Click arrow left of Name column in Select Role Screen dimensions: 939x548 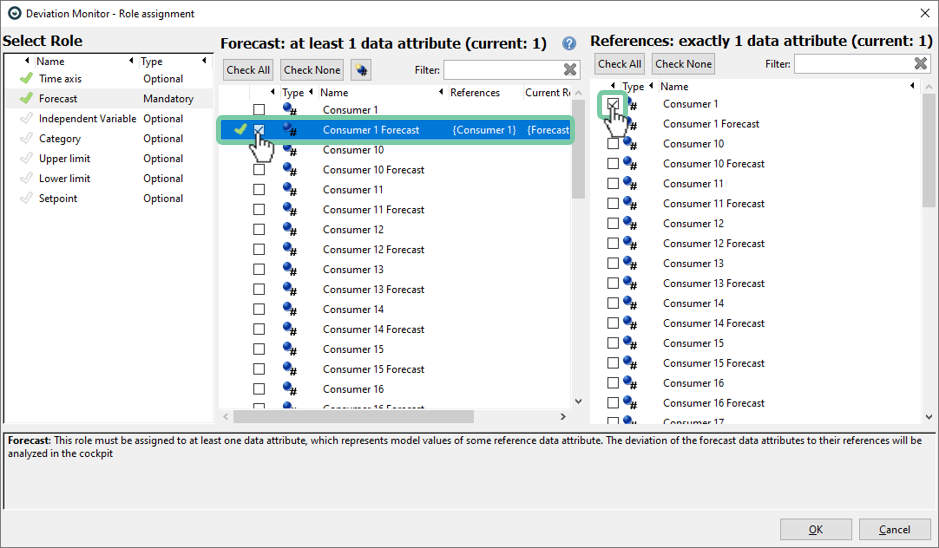tap(27, 60)
